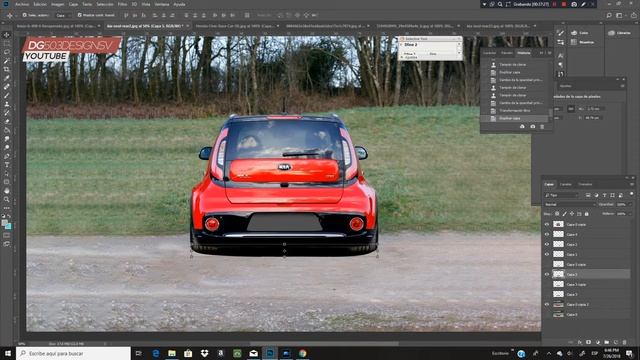The image size is (640, 360).
Task: Hide the Capa 4 layer
Action: 547,234
